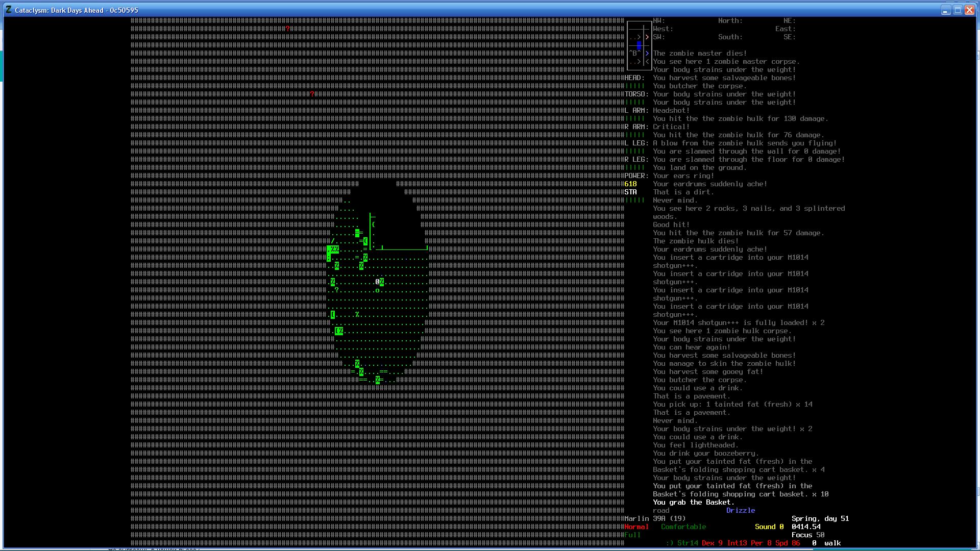This screenshot has width=980, height=551.
Task: Click the application icon in title bar
Action: click(9, 10)
